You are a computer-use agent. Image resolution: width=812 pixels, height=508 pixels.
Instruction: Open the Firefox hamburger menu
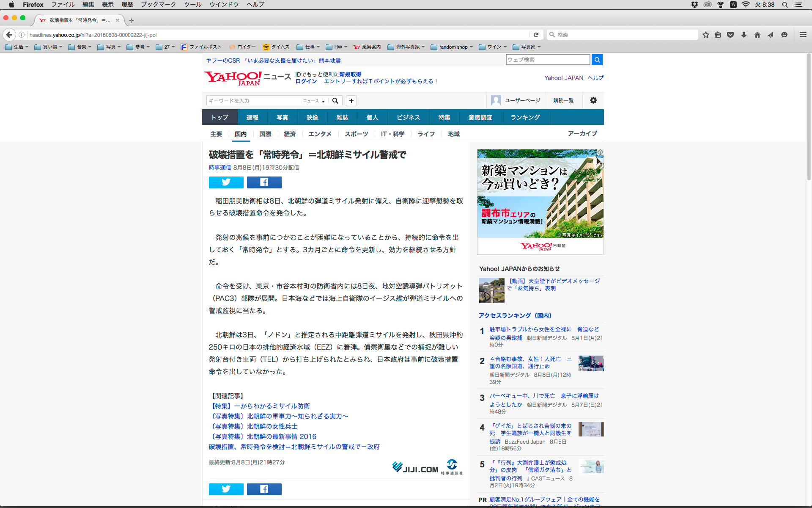coord(803,35)
